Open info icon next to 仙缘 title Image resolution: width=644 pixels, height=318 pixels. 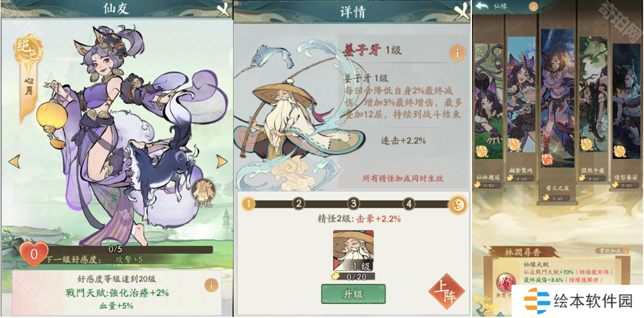tap(533, 6)
